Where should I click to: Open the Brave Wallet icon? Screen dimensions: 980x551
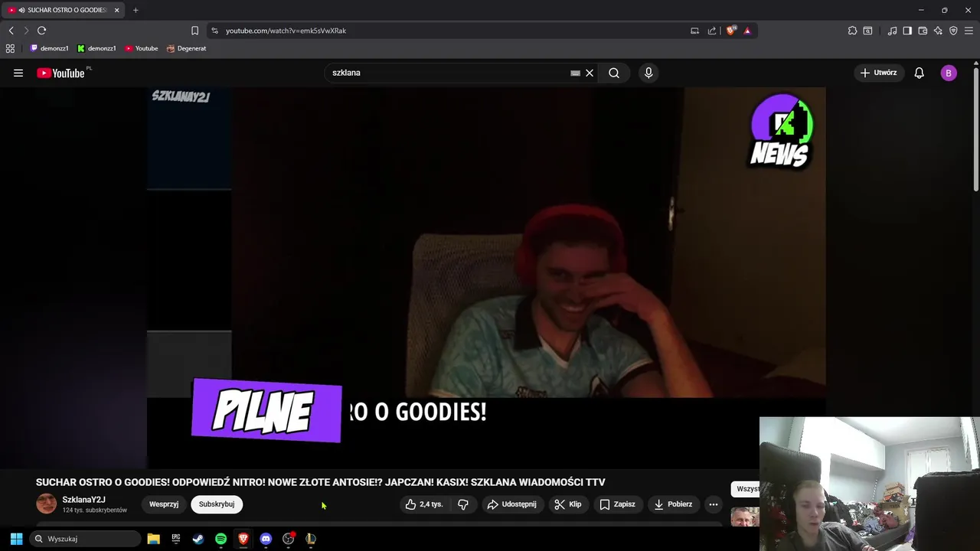tap(923, 31)
